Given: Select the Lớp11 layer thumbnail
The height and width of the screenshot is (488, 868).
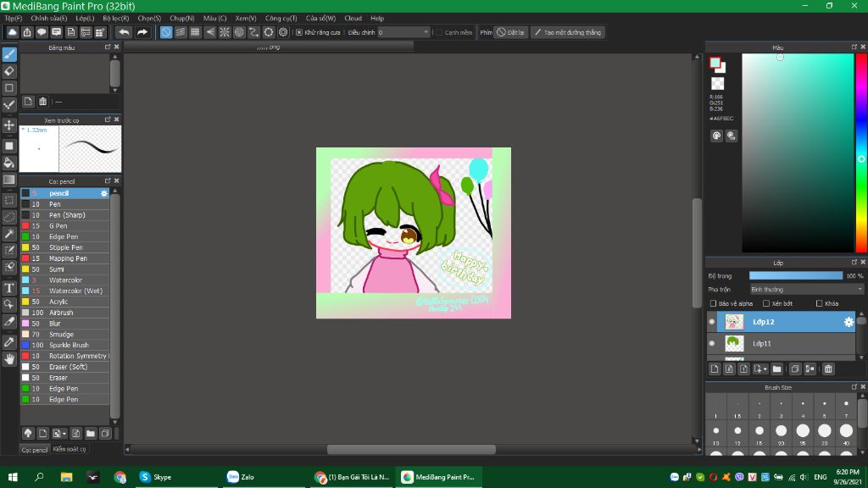Looking at the screenshot, I should click(734, 344).
